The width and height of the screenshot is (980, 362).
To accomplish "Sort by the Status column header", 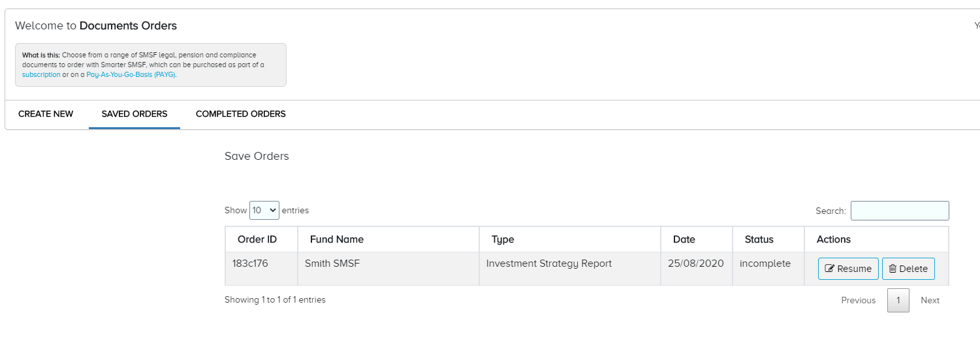I will coord(759,239).
